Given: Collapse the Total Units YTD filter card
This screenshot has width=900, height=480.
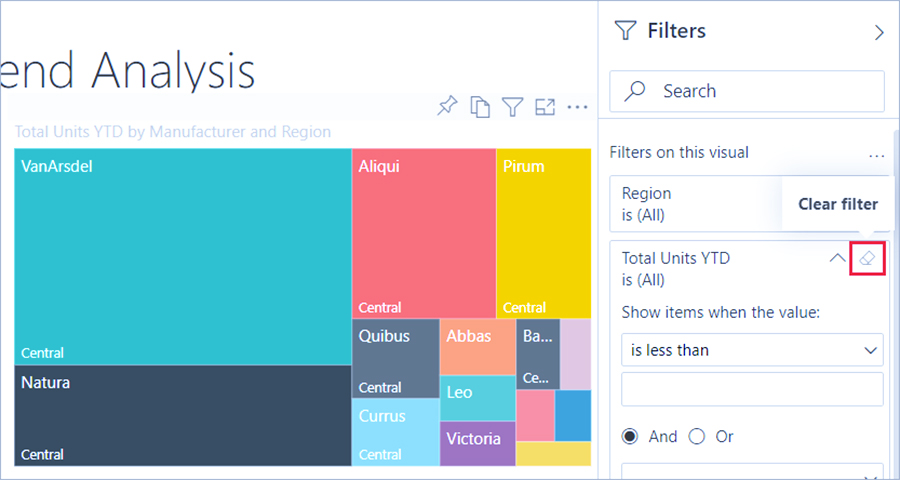Looking at the screenshot, I should (837, 258).
